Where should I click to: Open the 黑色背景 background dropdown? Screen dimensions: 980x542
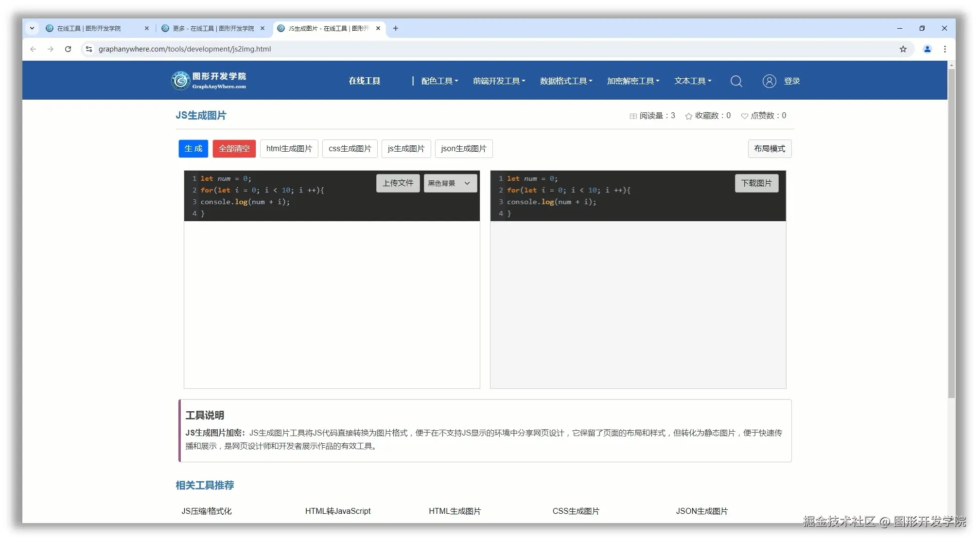pos(450,183)
